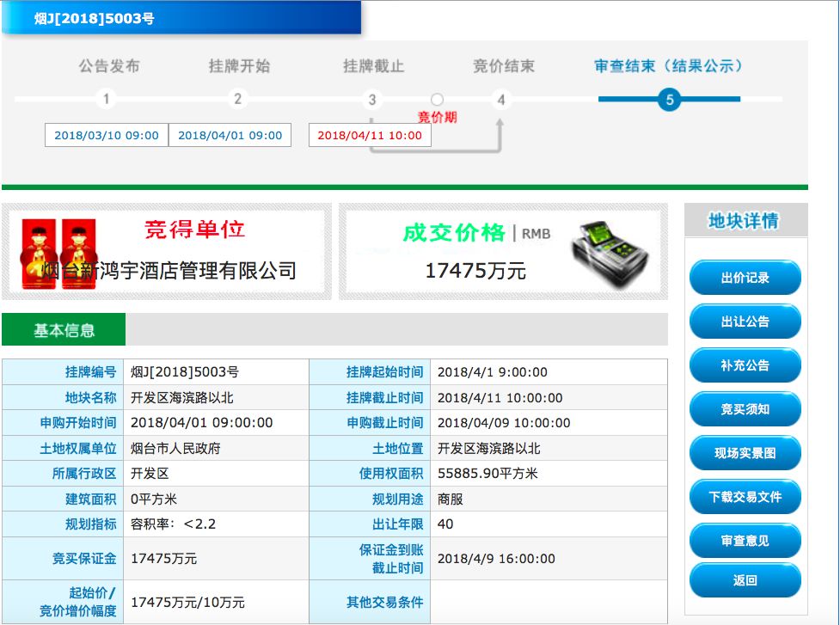Viewport: 840px width, 625px height.
Task: Click timeline node 5 审查结束
Action: pyautogui.click(x=668, y=100)
